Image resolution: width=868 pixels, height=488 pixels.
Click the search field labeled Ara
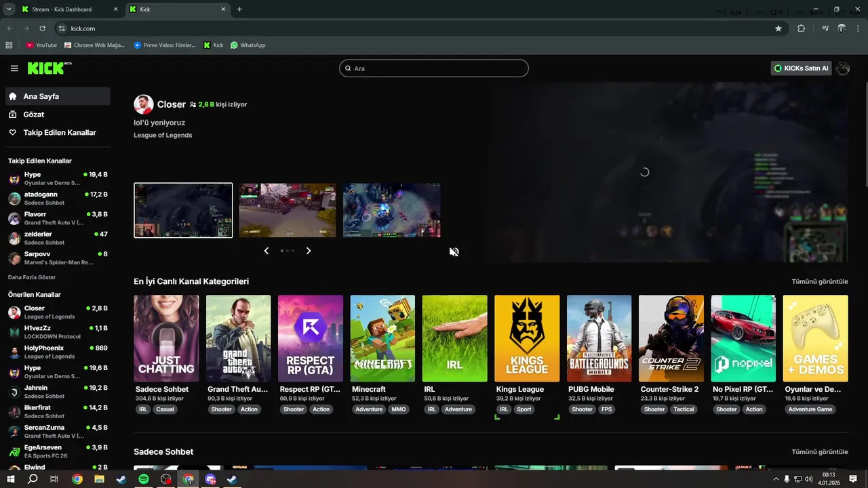coord(433,68)
